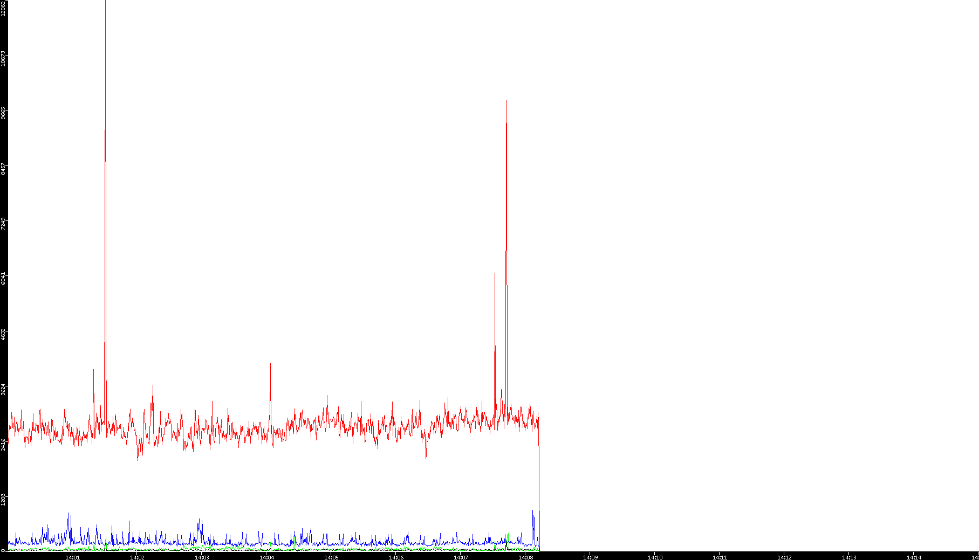The height and width of the screenshot is (560, 979).
Task: Select the 10873 y-axis value label
Action: pos(3,58)
